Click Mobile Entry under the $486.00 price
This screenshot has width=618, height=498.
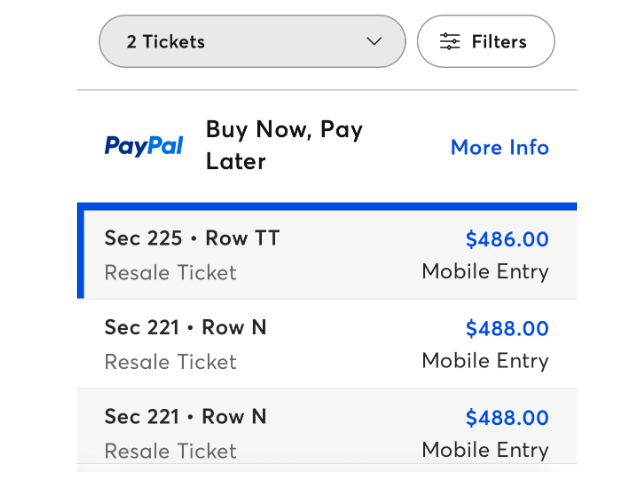pyautogui.click(x=485, y=271)
